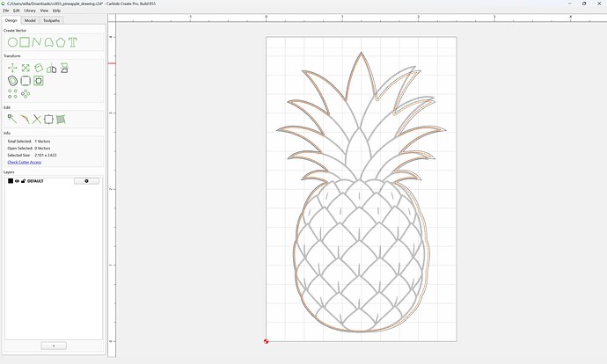Switch to the Model tab
Viewport: 607px width, 364px height.
tap(30, 20)
